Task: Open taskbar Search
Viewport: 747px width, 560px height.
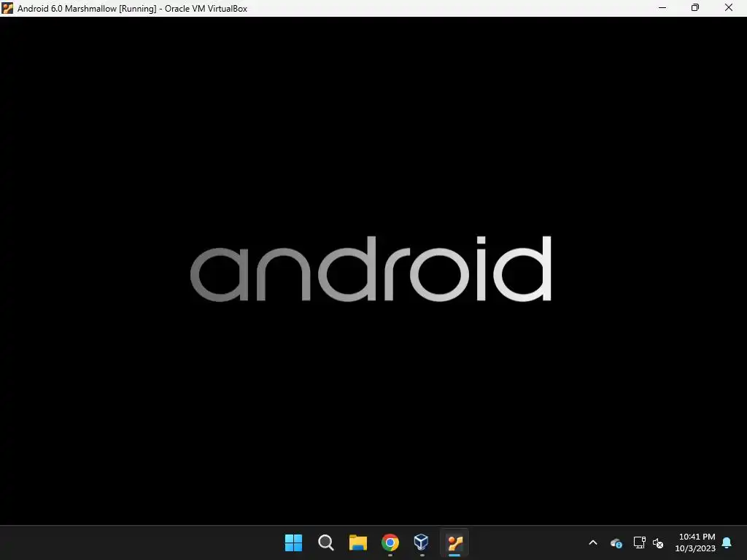Action: [x=326, y=542]
